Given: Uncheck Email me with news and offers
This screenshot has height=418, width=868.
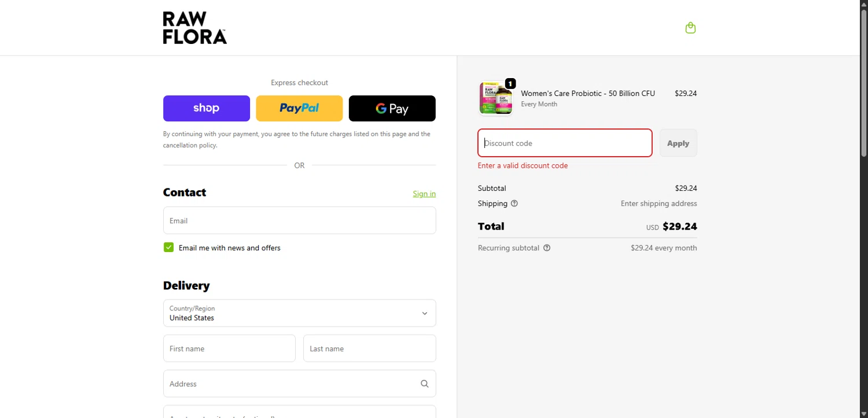Looking at the screenshot, I should coord(168,247).
